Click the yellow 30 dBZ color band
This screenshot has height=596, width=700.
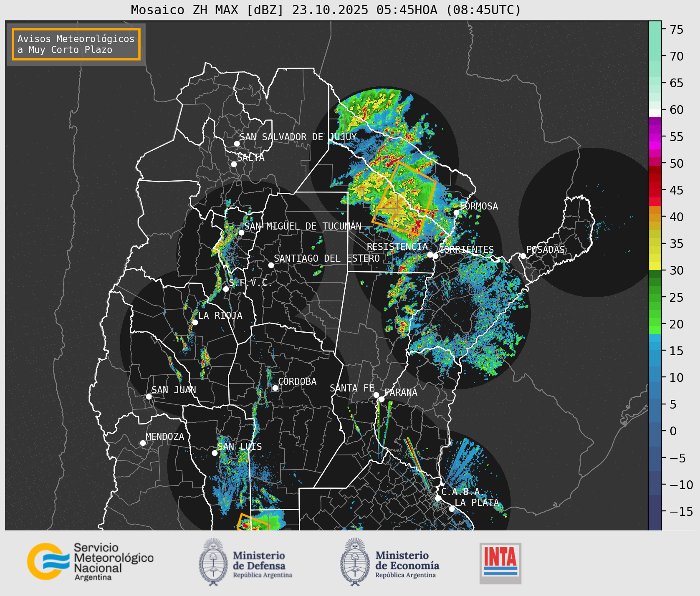tap(655, 266)
